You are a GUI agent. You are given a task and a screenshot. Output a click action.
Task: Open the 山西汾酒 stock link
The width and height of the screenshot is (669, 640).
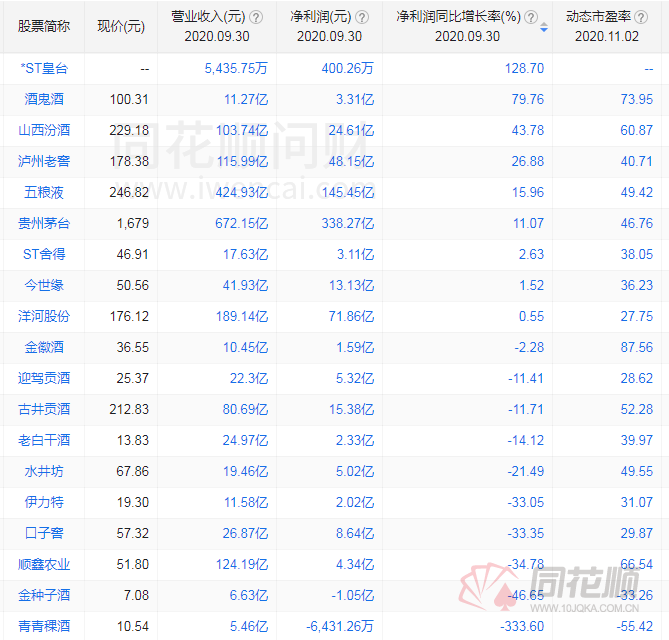click(44, 130)
